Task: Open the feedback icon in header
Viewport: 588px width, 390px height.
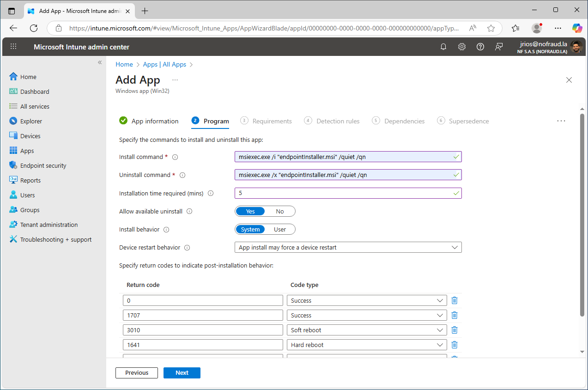Action: pos(499,47)
